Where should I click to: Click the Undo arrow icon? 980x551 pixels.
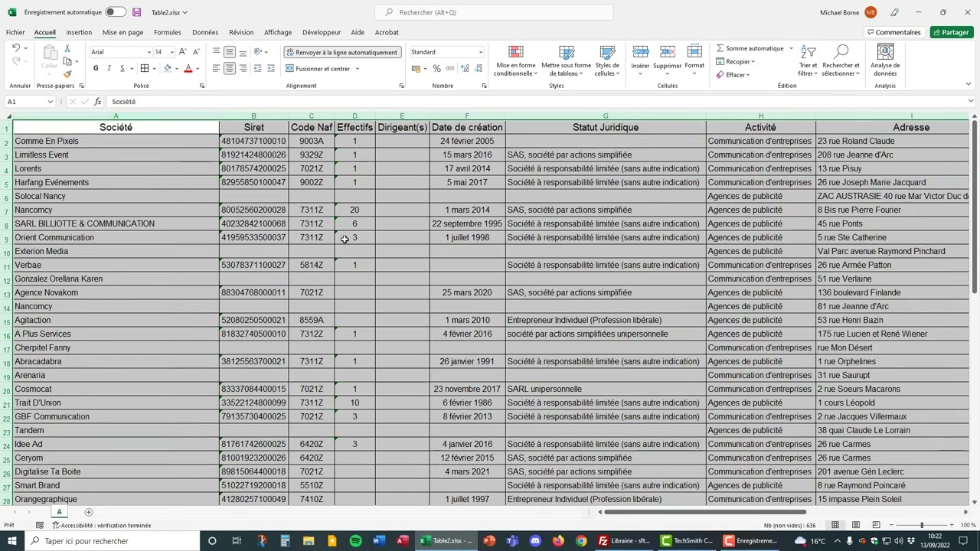click(15, 48)
